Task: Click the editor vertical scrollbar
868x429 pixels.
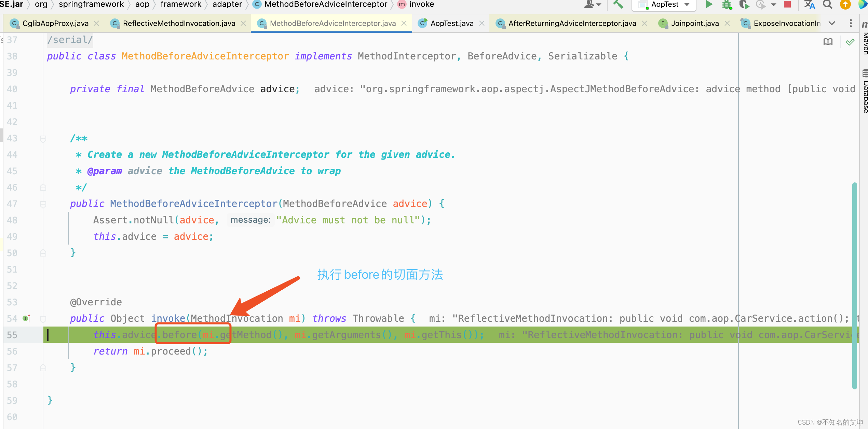Action: (854, 286)
